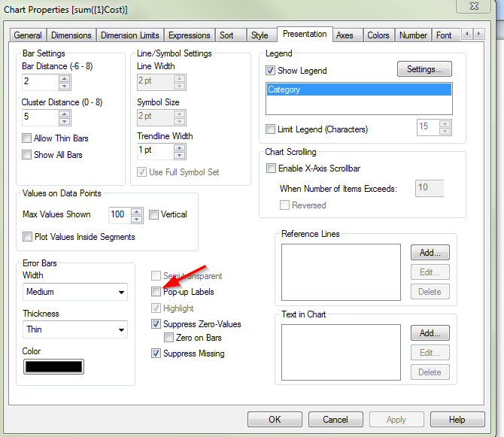
Task: Add Text in Chart
Action: point(430,333)
